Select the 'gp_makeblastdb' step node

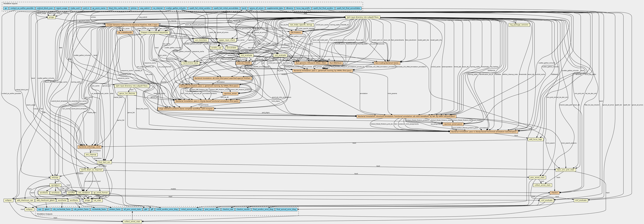[x=125, y=33]
